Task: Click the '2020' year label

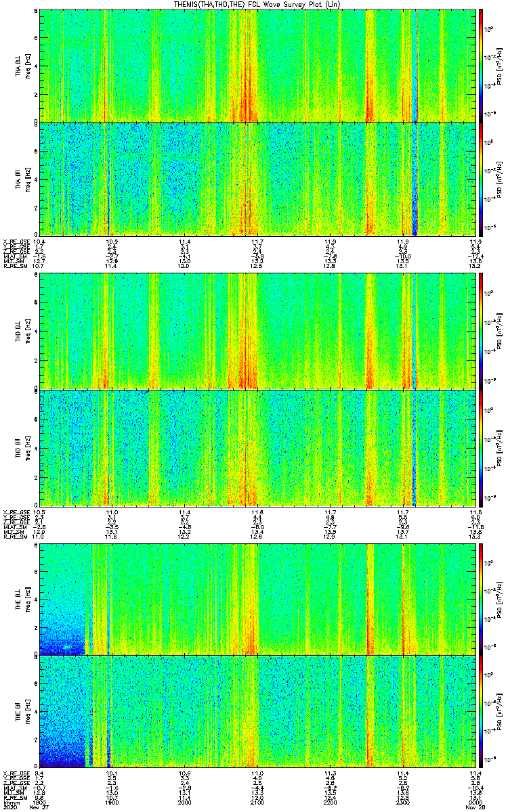Action: (x=10, y=807)
